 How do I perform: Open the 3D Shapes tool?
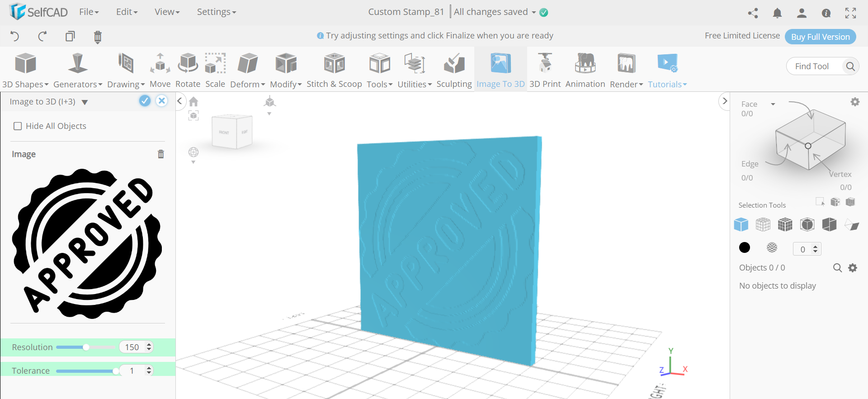25,70
